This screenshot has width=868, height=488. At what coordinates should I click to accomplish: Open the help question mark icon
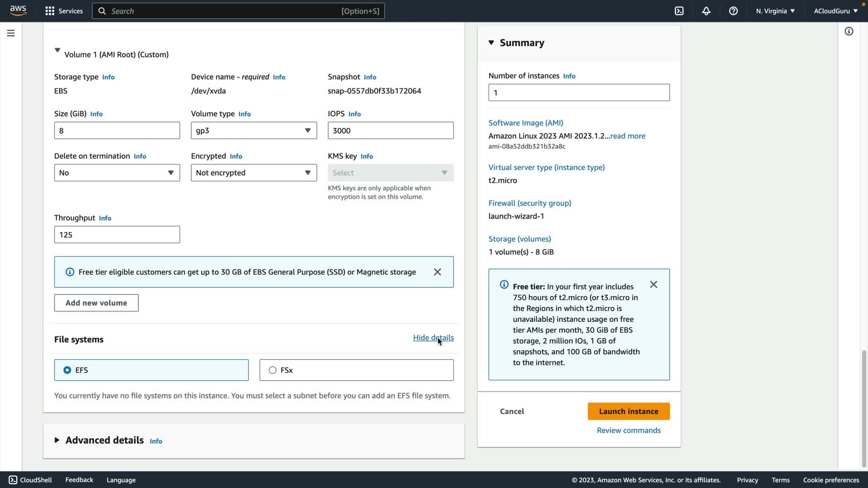pyautogui.click(x=733, y=11)
